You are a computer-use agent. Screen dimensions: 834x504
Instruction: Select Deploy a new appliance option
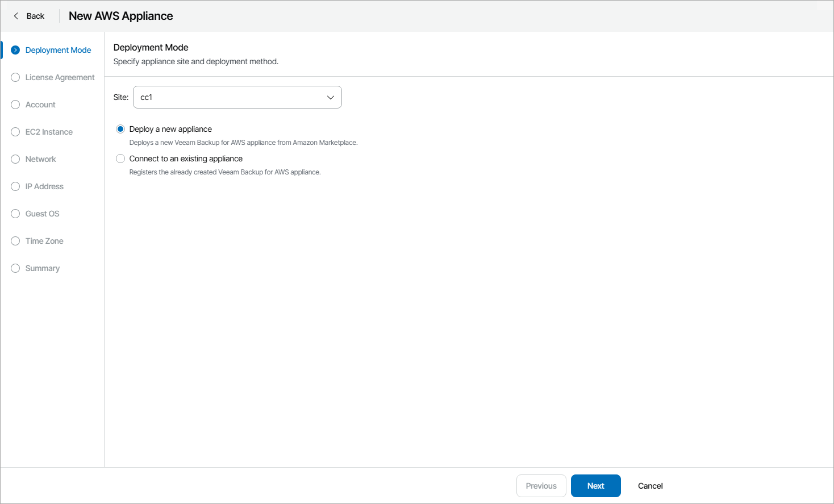(120, 129)
